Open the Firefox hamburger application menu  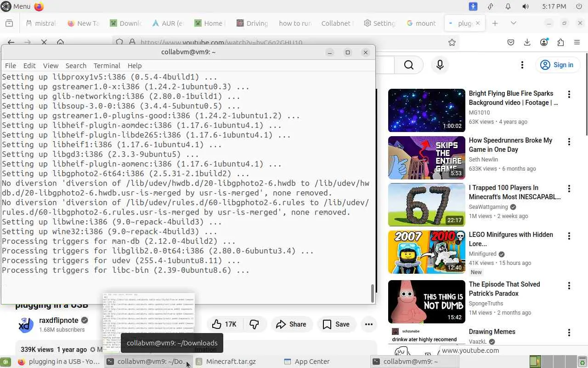[x=577, y=42]
